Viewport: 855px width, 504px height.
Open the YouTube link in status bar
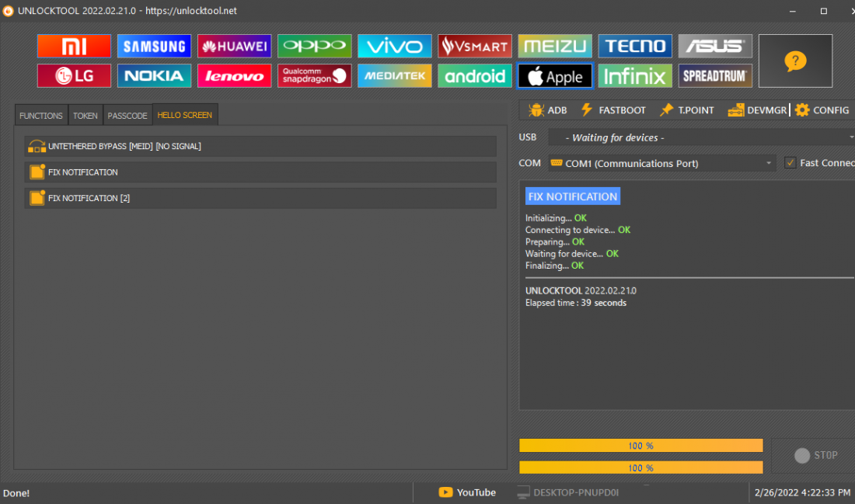tap(467, 492)
